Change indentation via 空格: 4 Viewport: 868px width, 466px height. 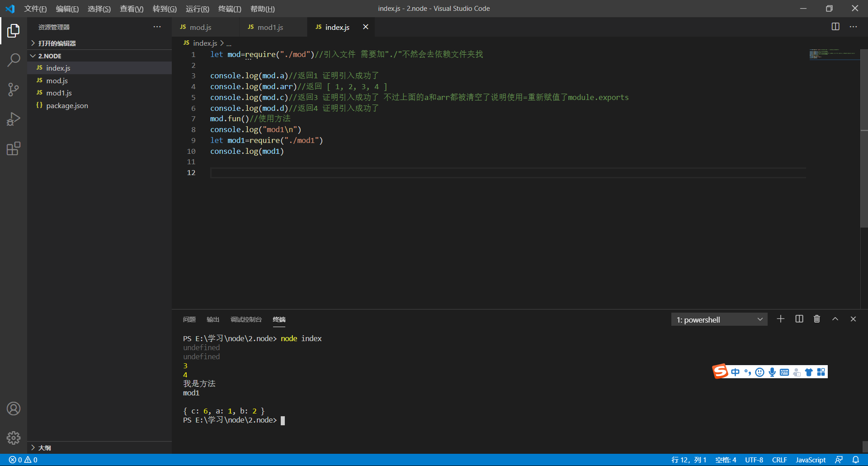(726, 460)
